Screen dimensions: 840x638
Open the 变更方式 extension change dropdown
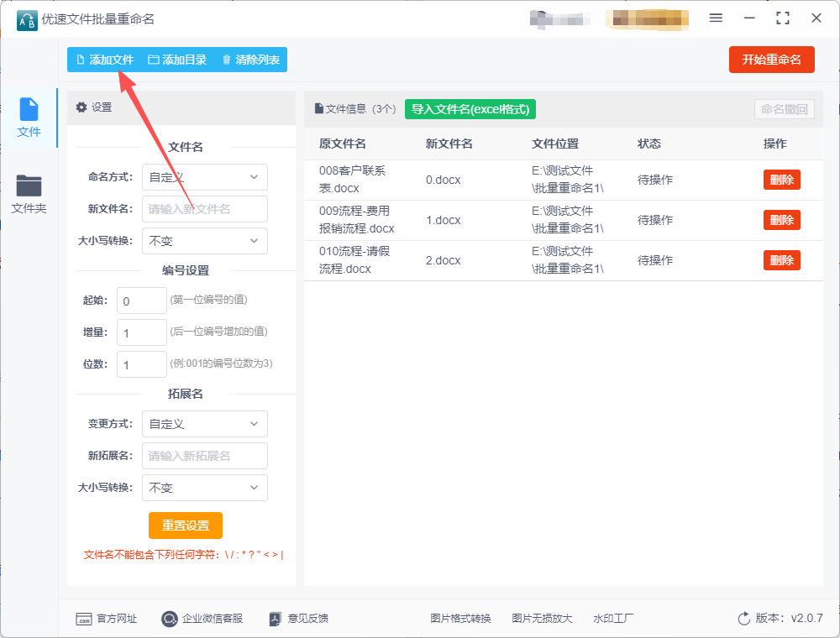pyautogui.click(x=205, y=424)
